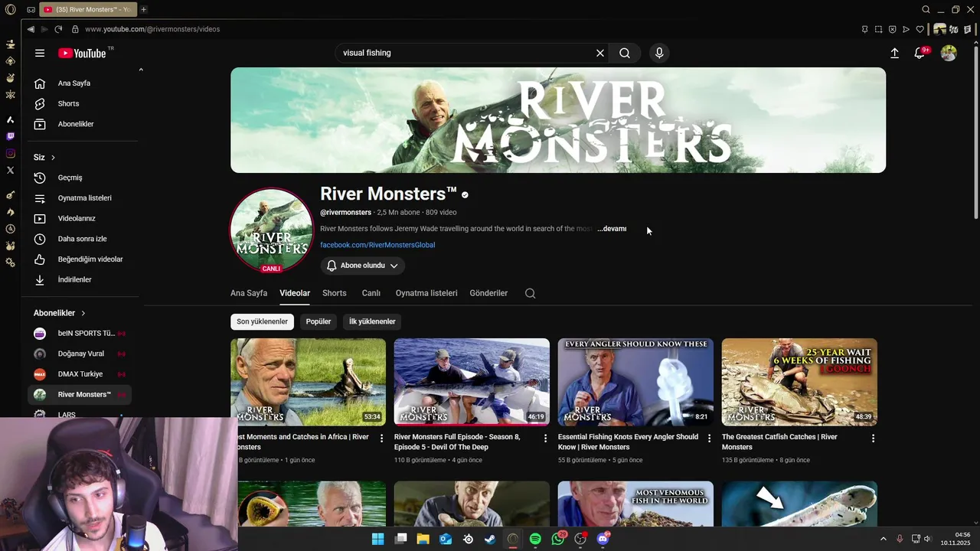This screenshot has width=980, height=551.
Task: Switch to the Gönderiler tab
Action: point(488,293)
